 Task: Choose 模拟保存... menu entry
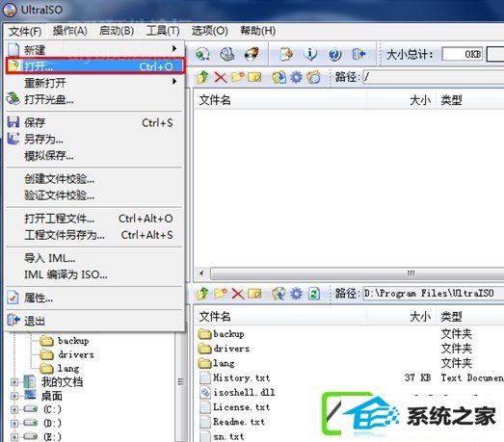(95, 156)
